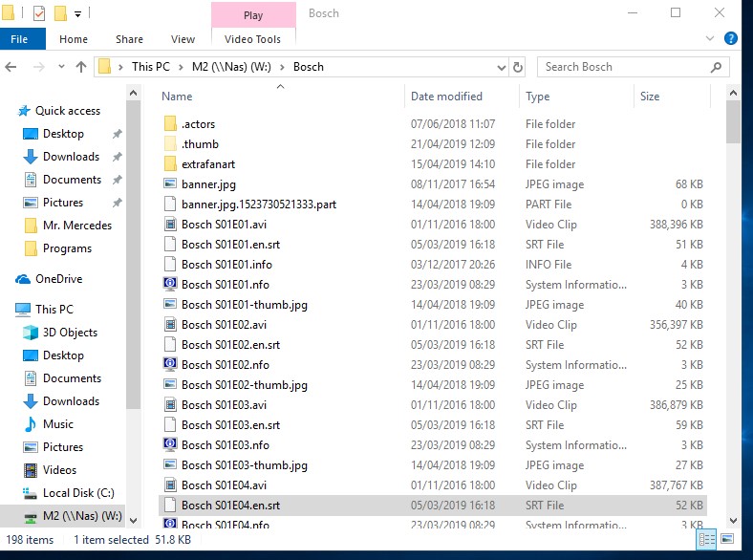Switch to Large icons view layout

tap(727, 539)
